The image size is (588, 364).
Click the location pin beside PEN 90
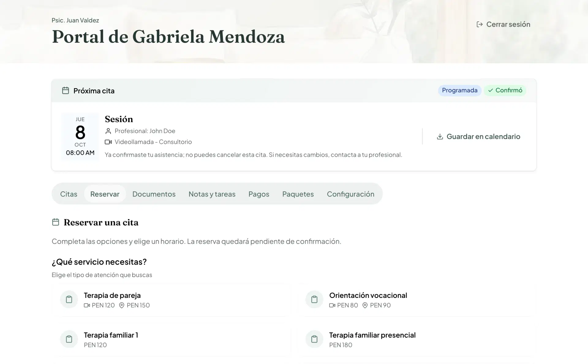(x=365, y=305)
